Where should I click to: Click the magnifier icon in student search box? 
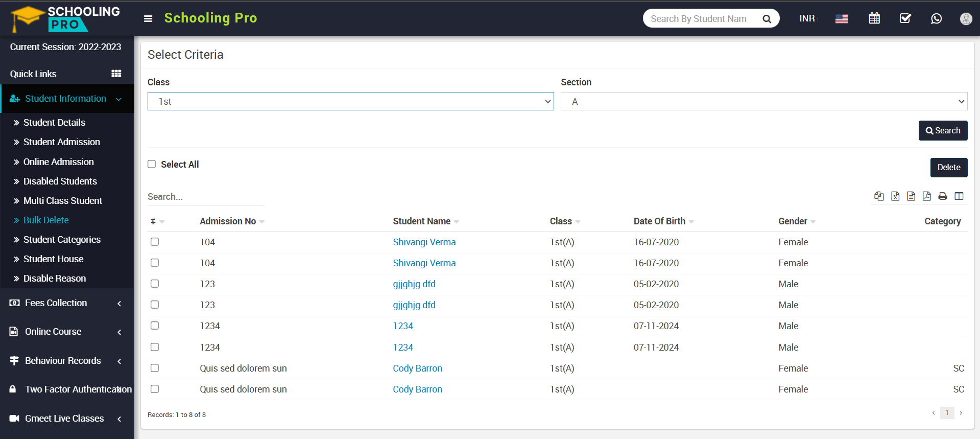point(767,19)
